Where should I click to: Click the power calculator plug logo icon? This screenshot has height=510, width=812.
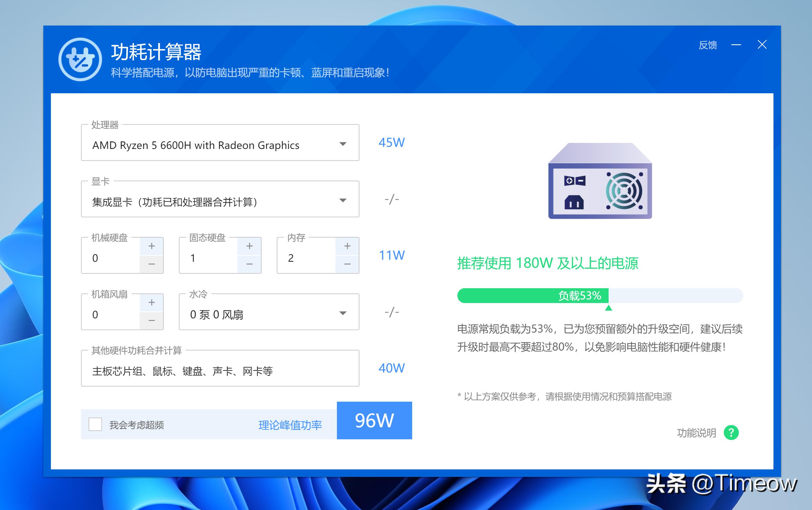(x=80, y=59)
